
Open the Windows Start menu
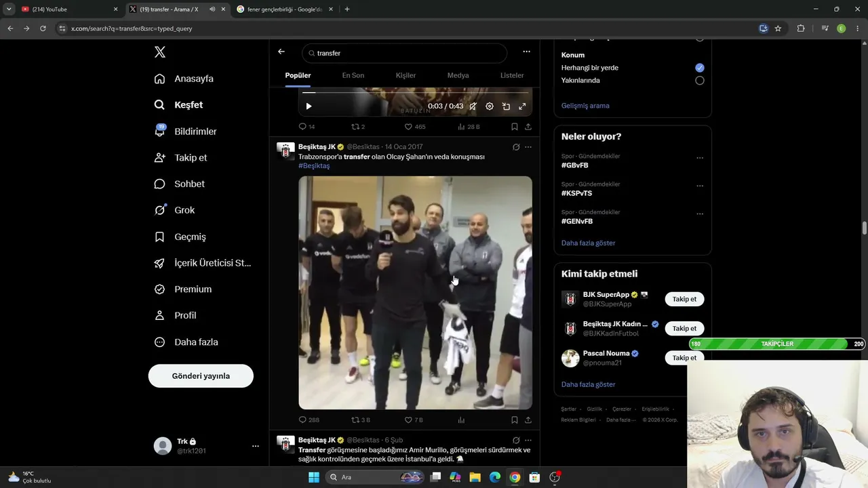(x=314, y=477)
